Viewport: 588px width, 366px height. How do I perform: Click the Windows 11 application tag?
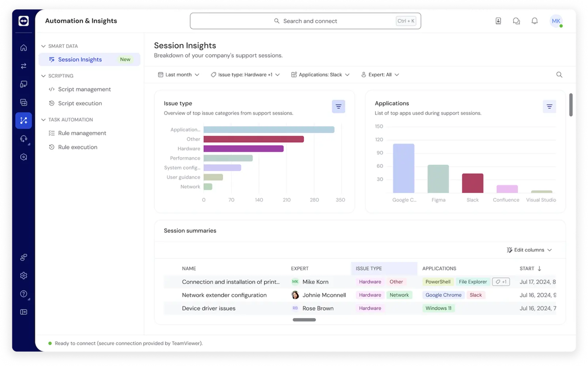point(438,308)
